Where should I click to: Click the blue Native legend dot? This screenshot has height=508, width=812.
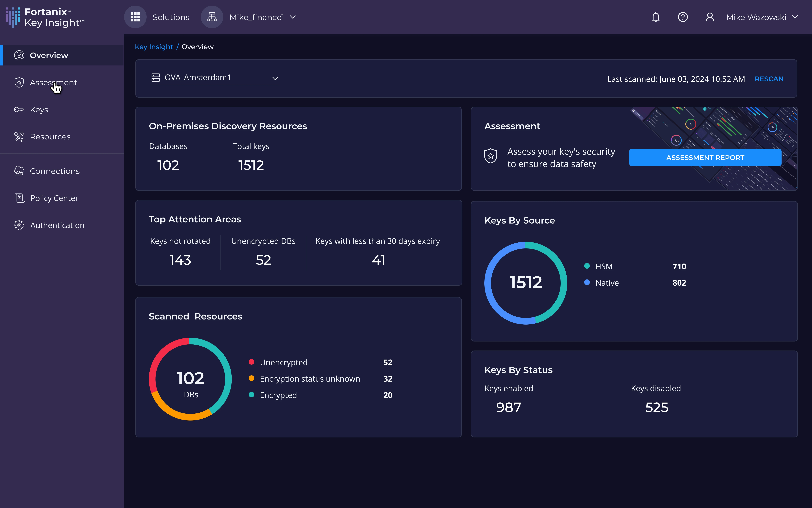click(587, 283)
